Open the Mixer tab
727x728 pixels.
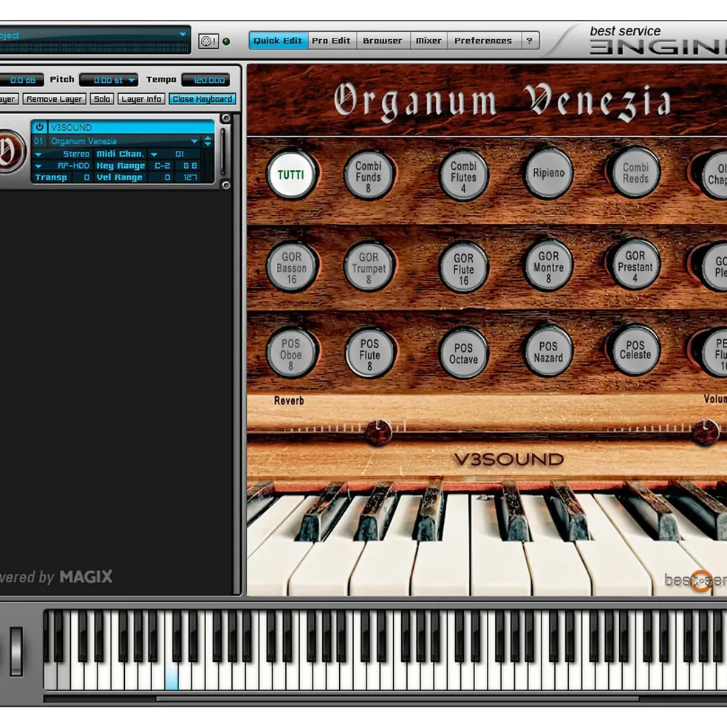(x=429, y=41)
